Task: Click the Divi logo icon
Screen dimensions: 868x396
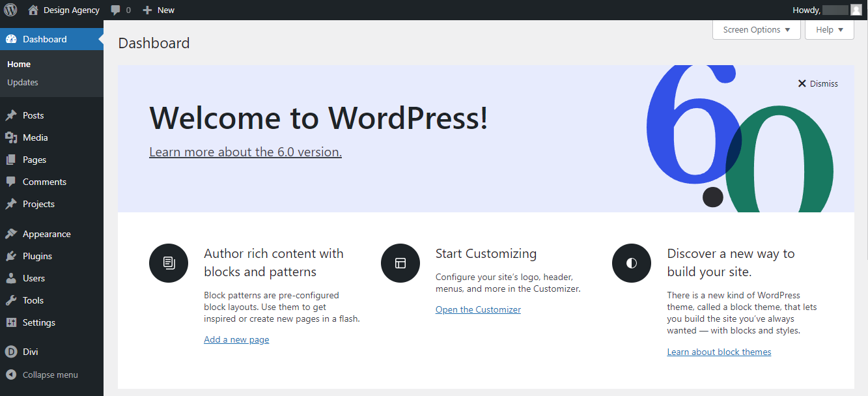Action: click(x=11, y=352)
